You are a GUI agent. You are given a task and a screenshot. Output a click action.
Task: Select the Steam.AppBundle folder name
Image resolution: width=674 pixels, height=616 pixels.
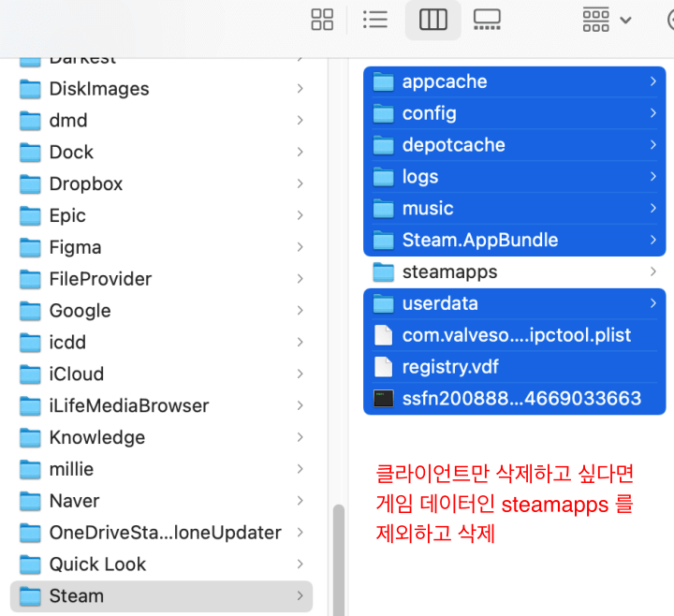click(479, 240)
